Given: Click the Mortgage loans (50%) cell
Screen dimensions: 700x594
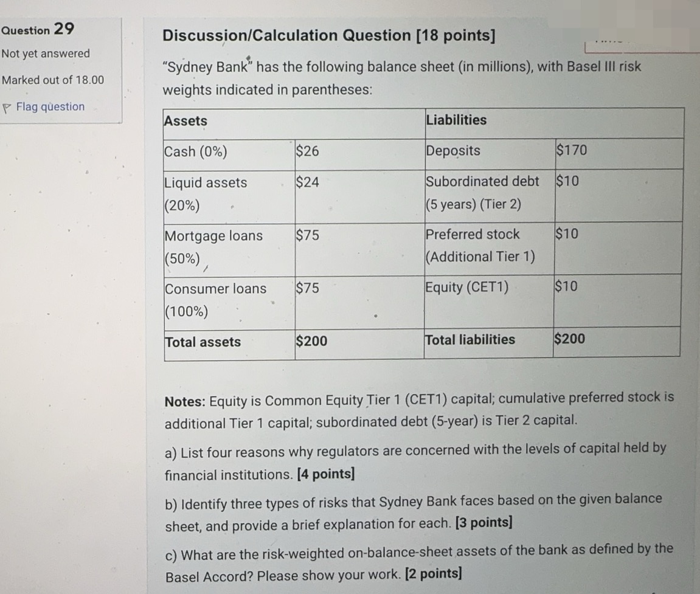Looking at the screenshot, I should pyautogui.click(x=213, y=247).
